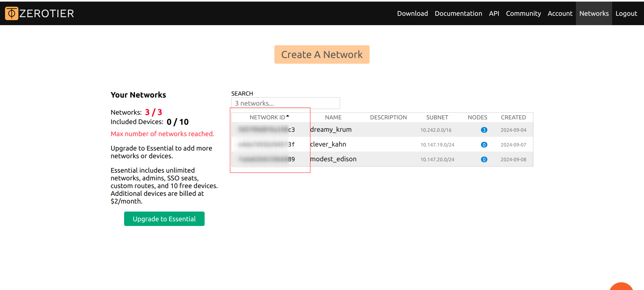644x290 pixels.
Task: Click the Included Devices 0 / 10 count
Action: pos(177,122)
